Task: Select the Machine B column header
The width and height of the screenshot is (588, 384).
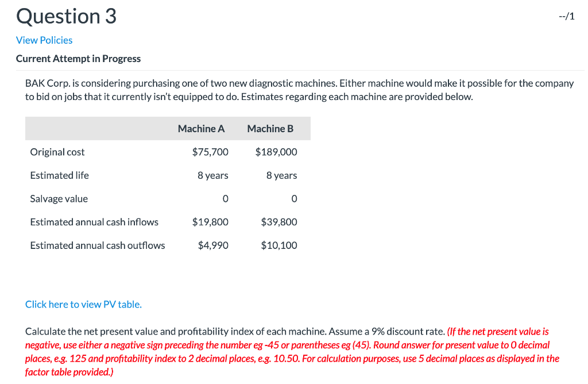Action: (270, 128)
